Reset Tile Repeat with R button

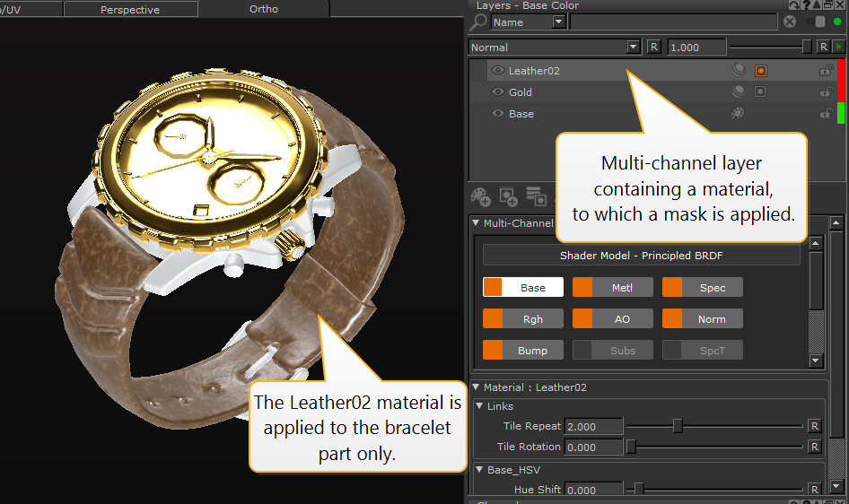point(814,426)
